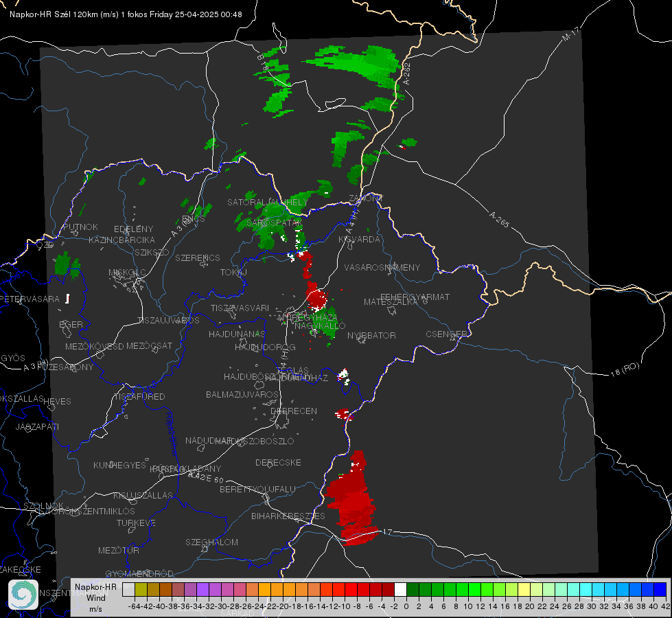672x618 pixels.
Task: Click the HEVES town label
Action: (57, 402)
